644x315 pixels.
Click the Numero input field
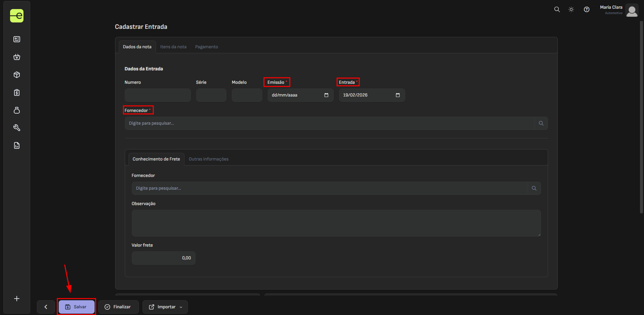[158, 95]
